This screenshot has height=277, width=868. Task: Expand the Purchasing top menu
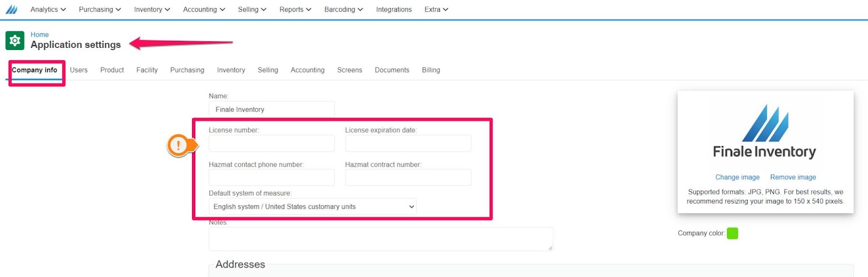[x=100, y=9]
